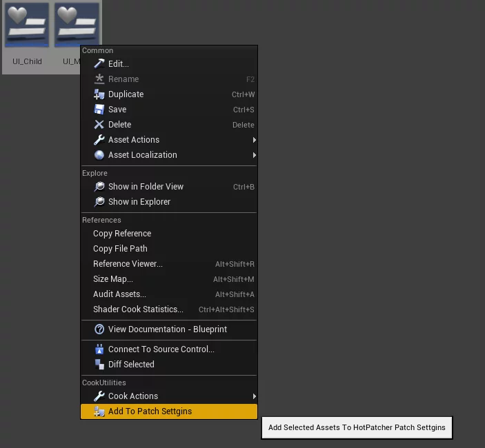
Task: Select Audit Assets entry
Action: pos(119,294)
